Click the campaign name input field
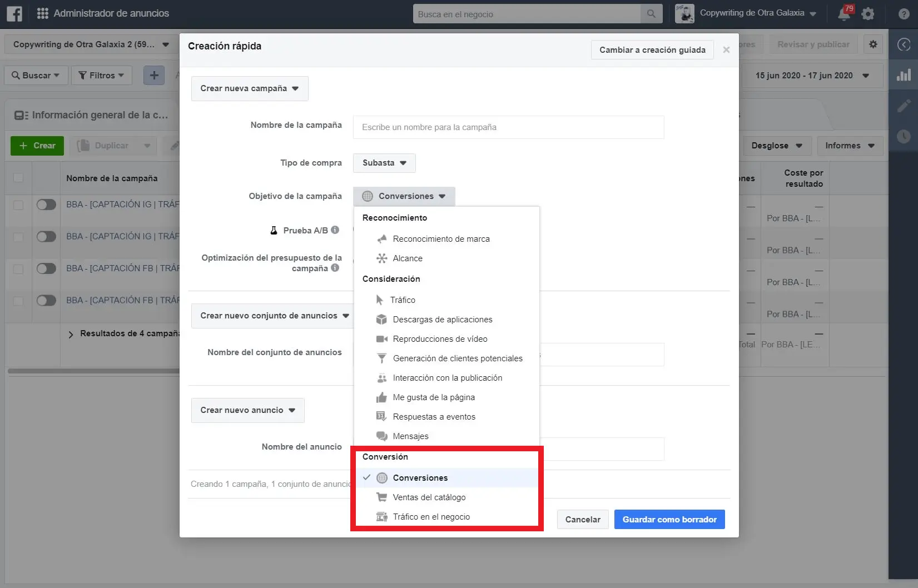Viewport: 918px width, 588px height. 508,127
